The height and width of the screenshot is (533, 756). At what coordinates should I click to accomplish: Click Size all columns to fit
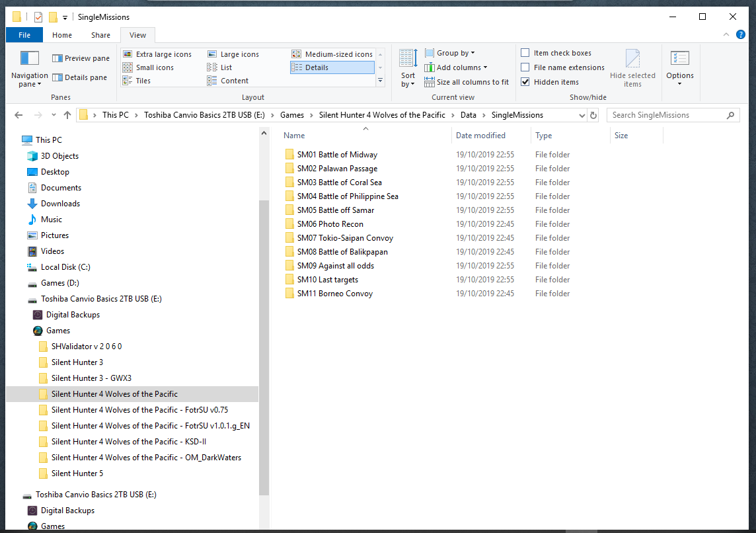coord(467,83)
